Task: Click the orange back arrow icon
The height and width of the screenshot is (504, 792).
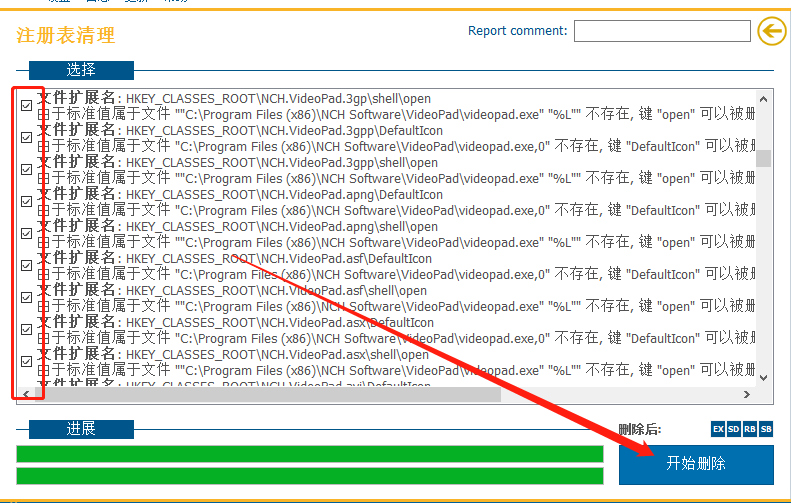Action: pyautogui.click(x=772, y=31)
